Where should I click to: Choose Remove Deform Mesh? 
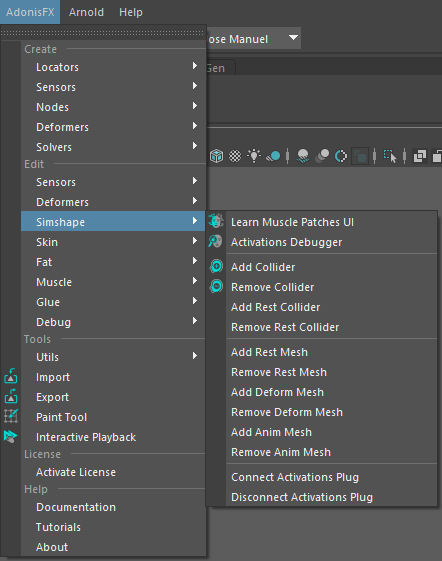click(322, 413)
